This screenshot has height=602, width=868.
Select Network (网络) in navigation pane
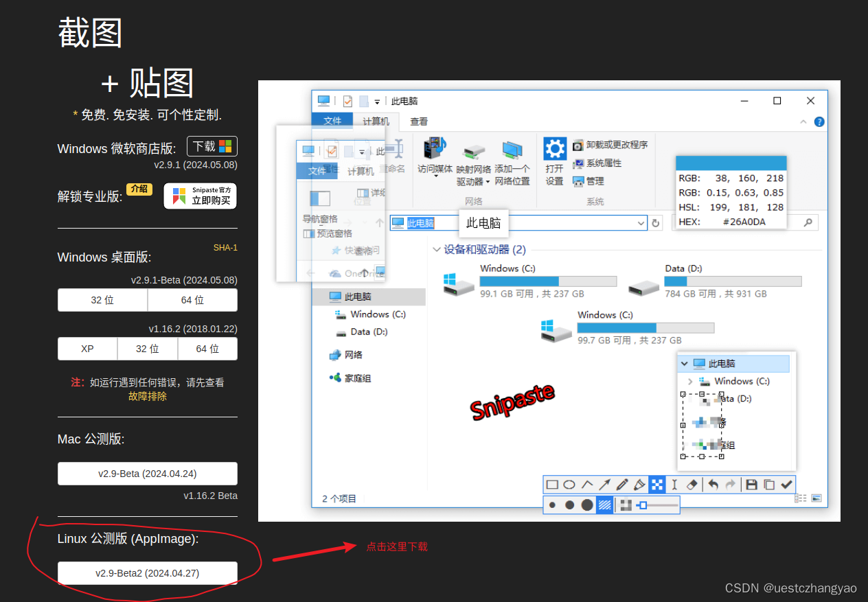point(345,355)
